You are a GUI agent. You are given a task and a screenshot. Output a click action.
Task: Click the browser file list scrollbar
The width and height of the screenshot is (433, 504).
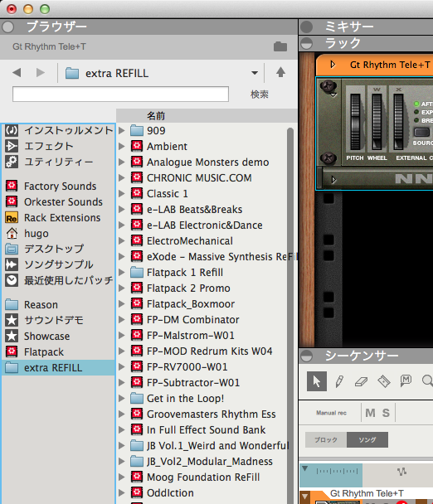pos(290,315)
